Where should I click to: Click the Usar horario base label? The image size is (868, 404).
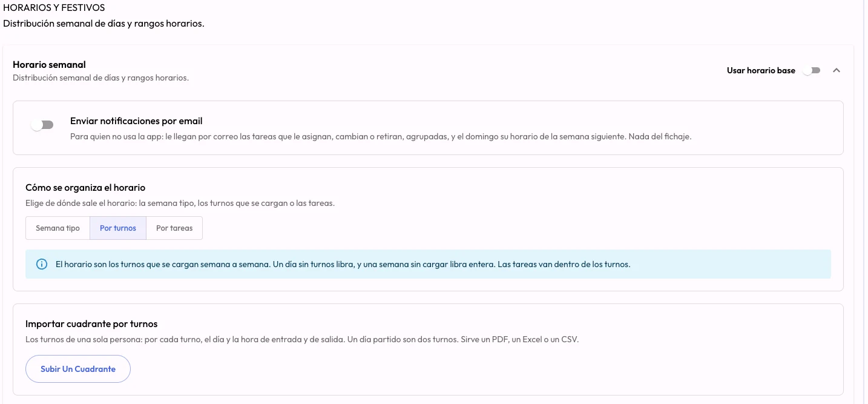tap(761, 70)
